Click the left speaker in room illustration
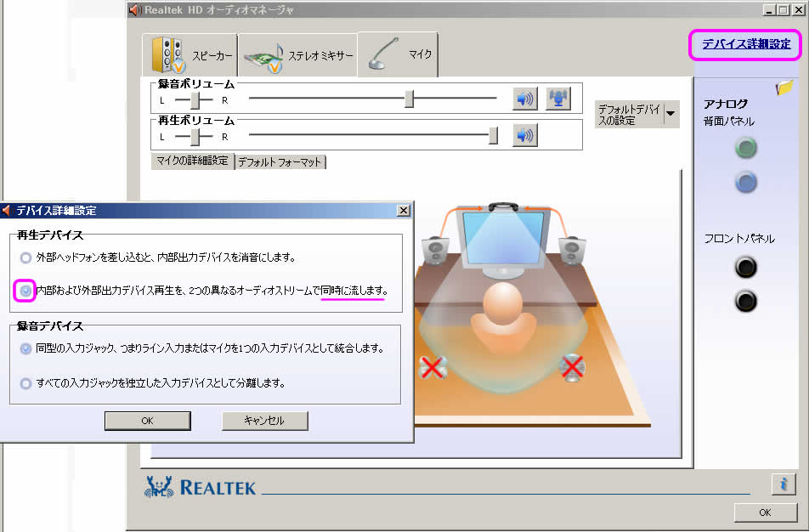Viewport: 809px width, 532px height. click(x=435, y=250)
